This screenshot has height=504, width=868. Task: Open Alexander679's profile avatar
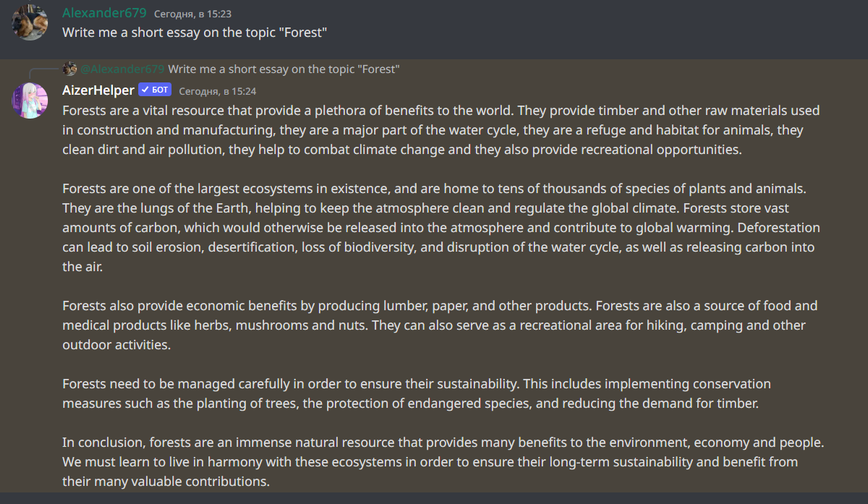click(x=30, y=23)
